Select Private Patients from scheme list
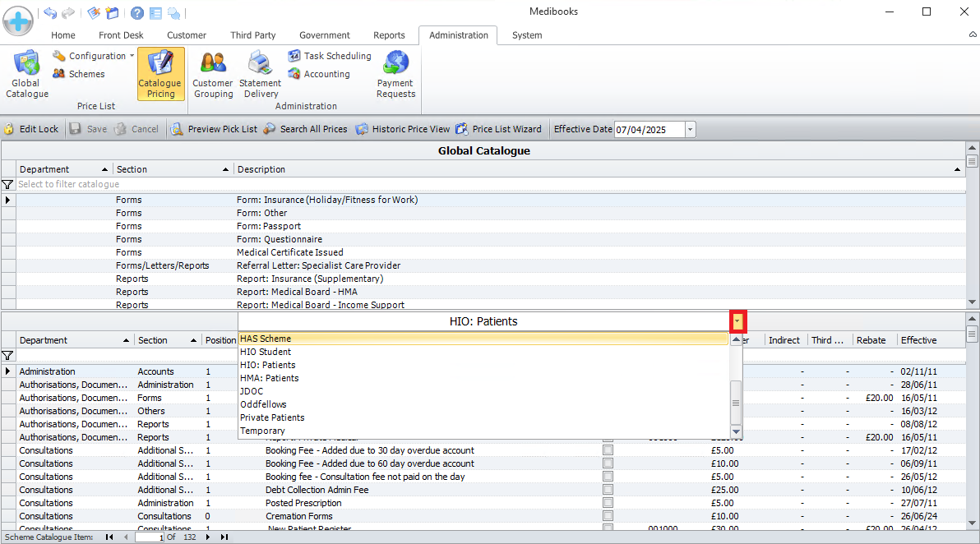The width and height of the screenshot is (980, 544). point(272,417)
